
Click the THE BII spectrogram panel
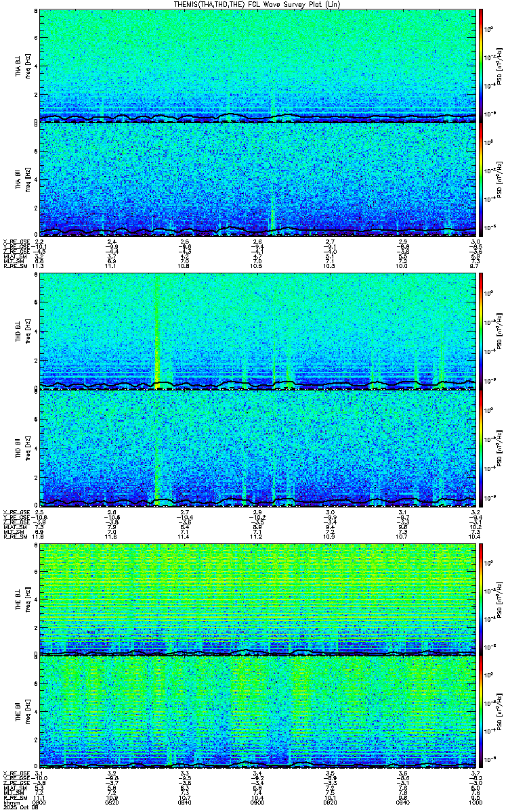coord(257,713)
